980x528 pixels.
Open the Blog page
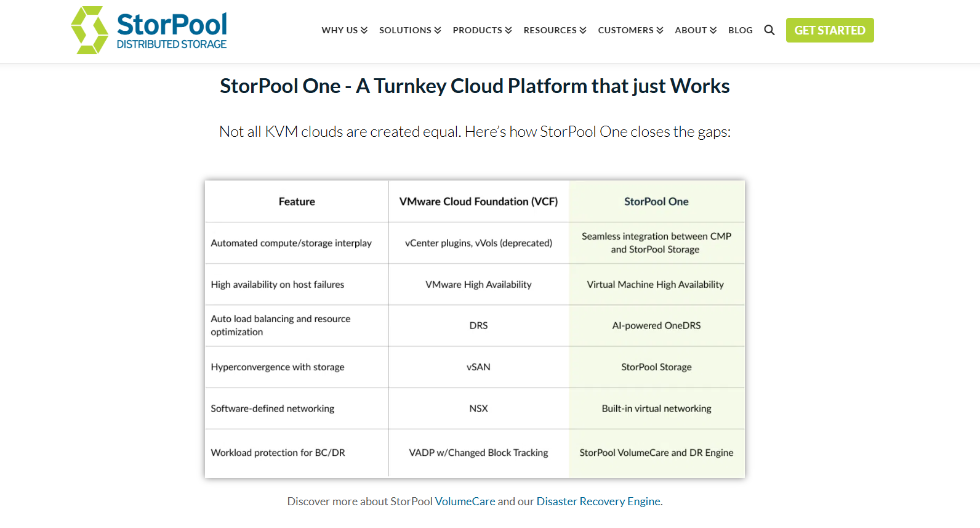(740, 30)
